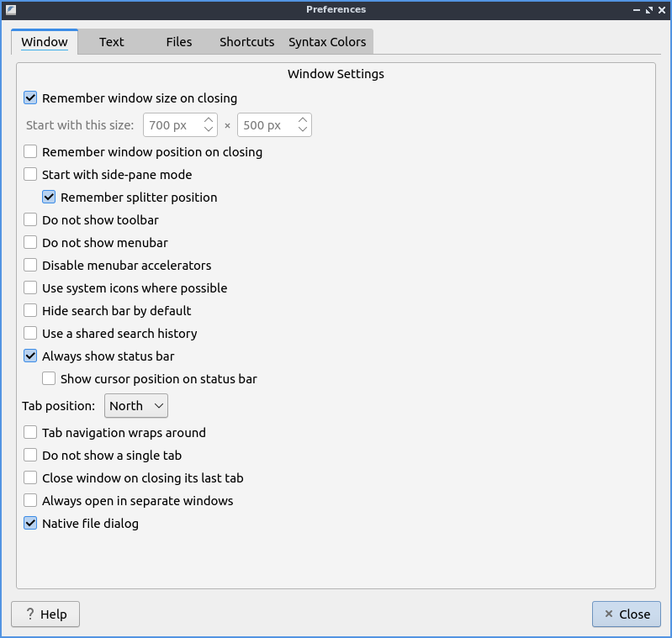The height and width of the screenshot is (638, 672).
Task: Click the app icon in the title bar
Action: click(x=10, y=9)
